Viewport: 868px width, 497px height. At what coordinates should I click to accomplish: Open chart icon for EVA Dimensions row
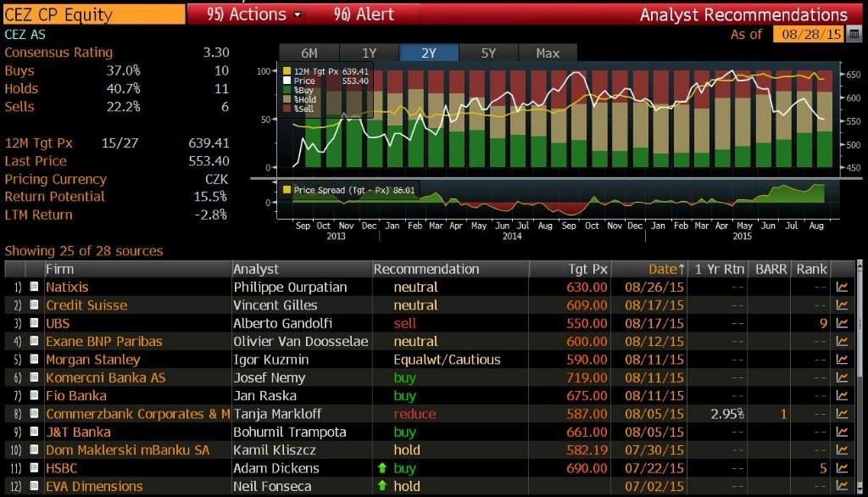842,487
